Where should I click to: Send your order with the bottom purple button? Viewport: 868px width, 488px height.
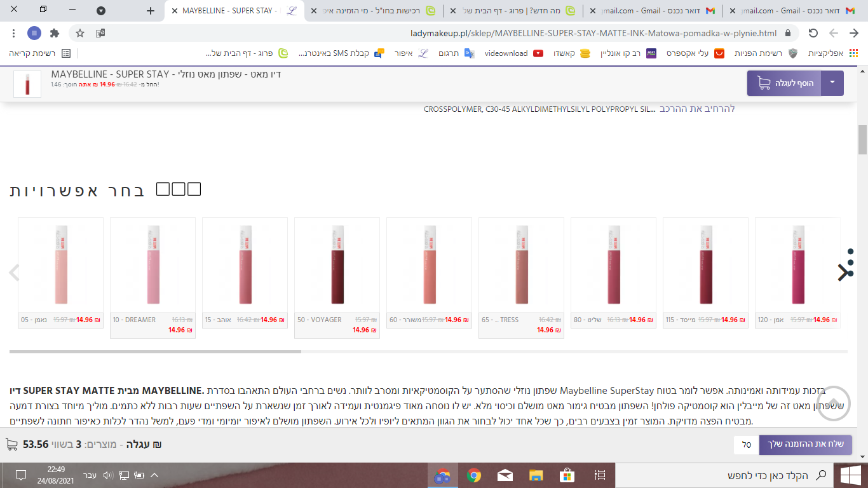click(806, 444)
